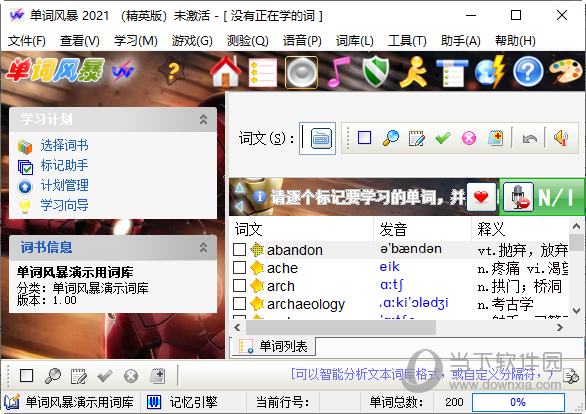Check the box for abandon
This screenshot has width=586, height=414.
[239, 250]
